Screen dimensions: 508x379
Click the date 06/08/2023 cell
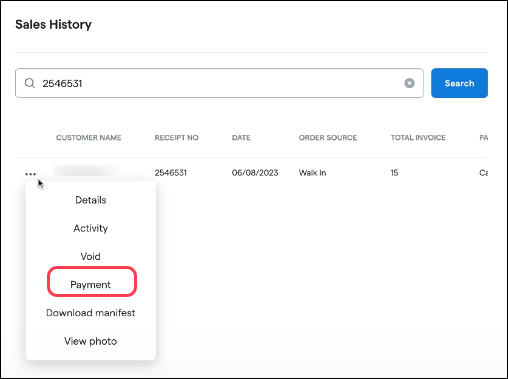pyautogui.click(x=255, y=173)
